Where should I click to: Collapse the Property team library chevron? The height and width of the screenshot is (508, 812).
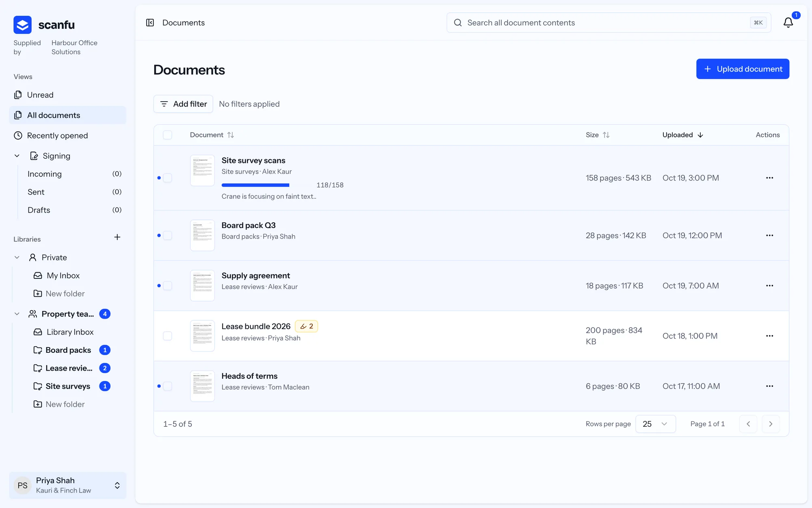17,314
